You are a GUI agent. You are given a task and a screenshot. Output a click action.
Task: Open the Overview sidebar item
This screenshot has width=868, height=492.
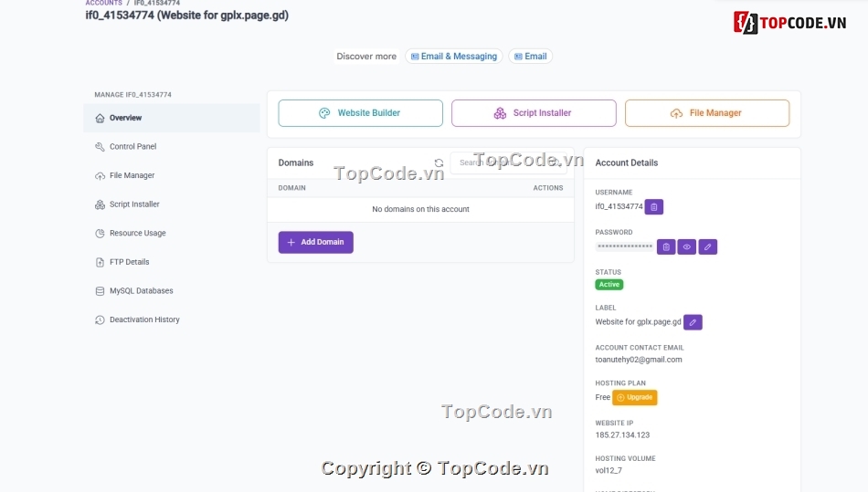point(172,118)
